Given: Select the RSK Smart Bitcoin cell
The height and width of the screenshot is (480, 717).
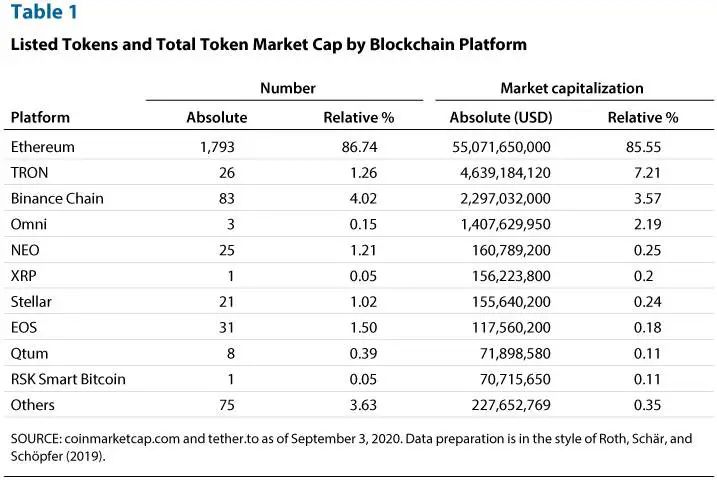Looking at the screenshot, I should pos(68,379).
